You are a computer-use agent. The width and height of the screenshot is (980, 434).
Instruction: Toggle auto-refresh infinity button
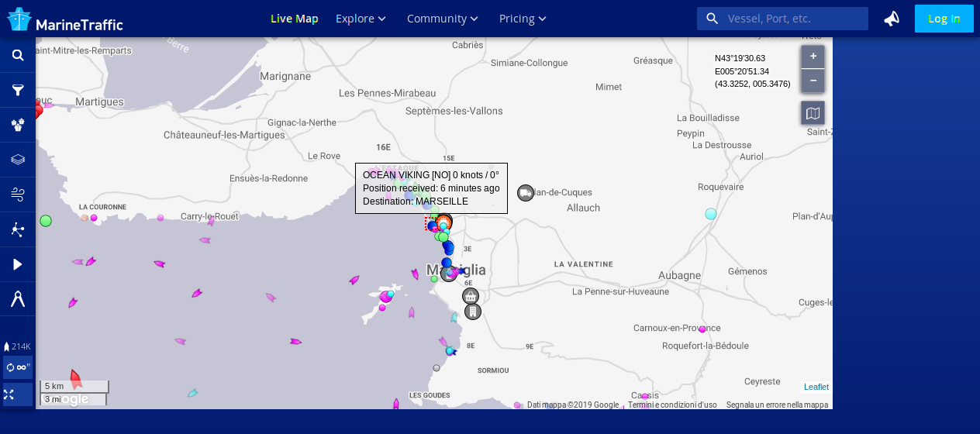point(18,367)
